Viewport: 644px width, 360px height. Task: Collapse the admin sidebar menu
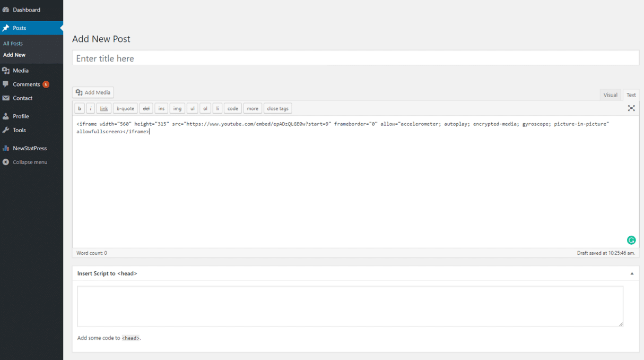pyautogui.click(x=31, y=162)
